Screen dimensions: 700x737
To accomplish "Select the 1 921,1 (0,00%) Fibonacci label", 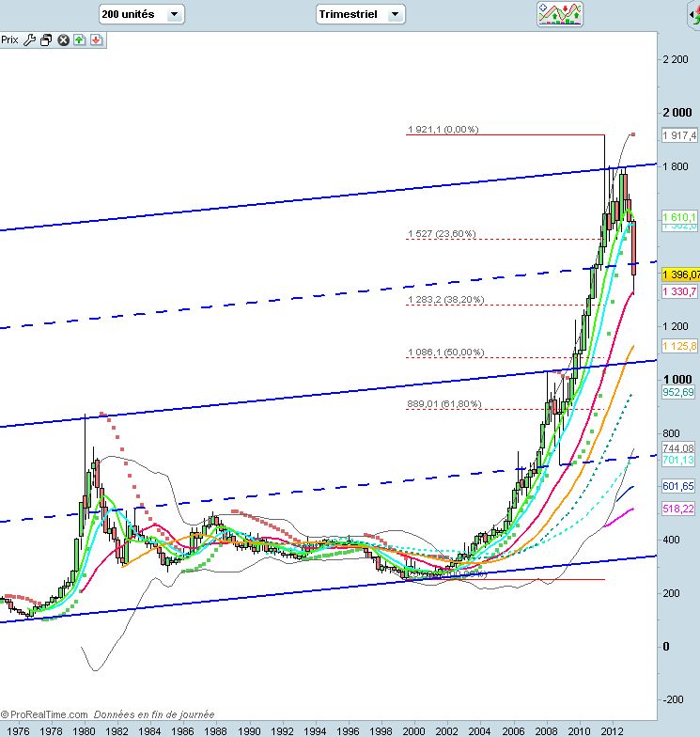I will tap(443, 130).
